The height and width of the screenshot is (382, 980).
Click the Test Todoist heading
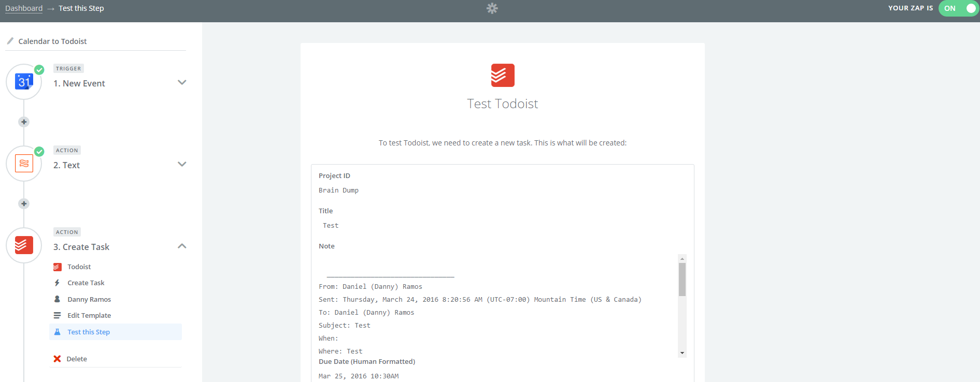(503, 104)
